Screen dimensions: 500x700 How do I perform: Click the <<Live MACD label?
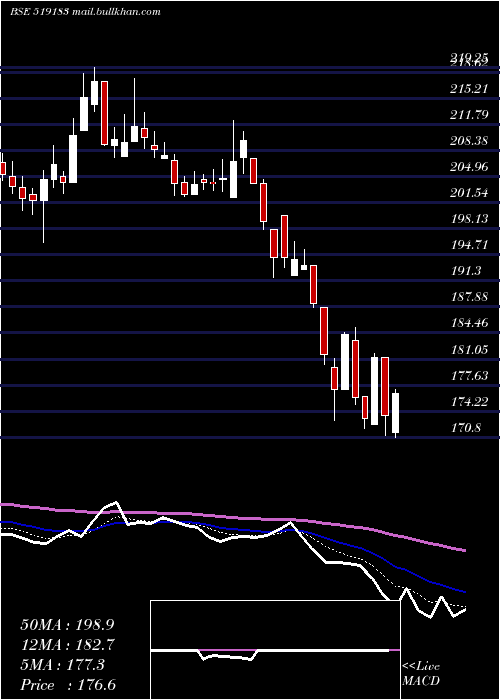(x=421, y=674)
